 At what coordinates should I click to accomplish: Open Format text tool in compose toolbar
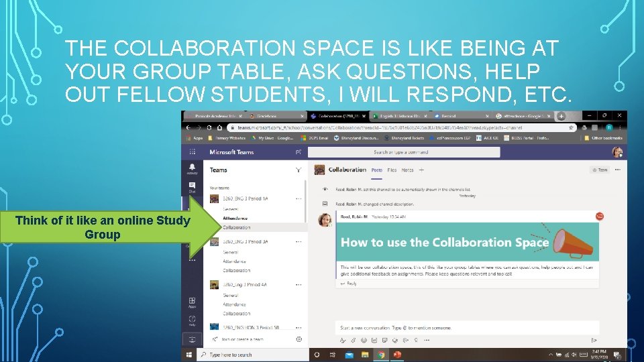343,341
